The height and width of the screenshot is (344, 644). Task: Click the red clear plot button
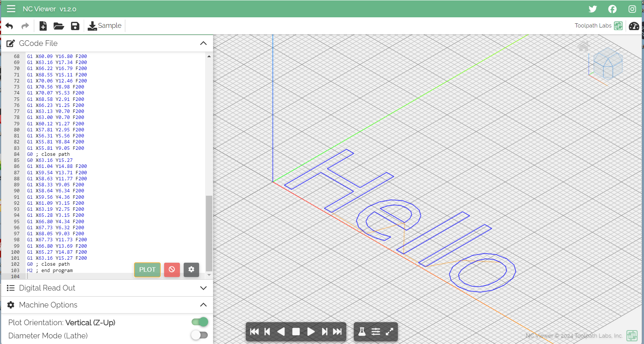172,269
